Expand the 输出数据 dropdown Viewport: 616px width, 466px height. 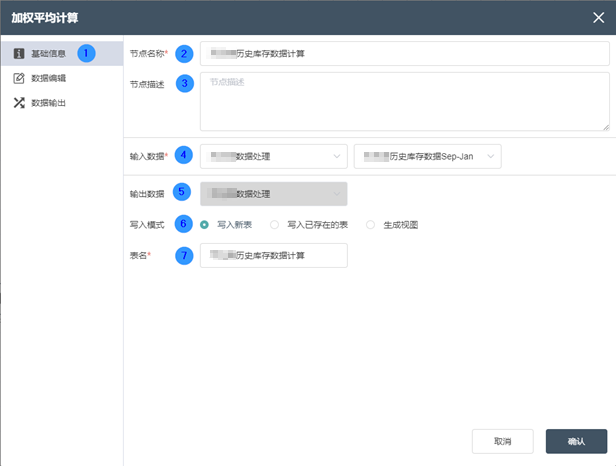(x=273, y=193)
